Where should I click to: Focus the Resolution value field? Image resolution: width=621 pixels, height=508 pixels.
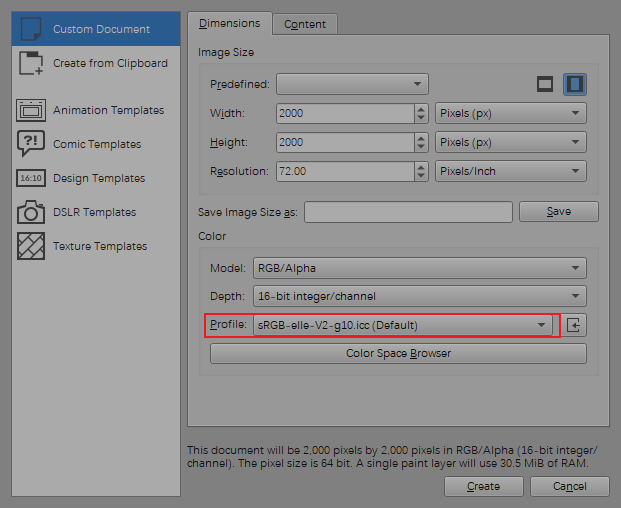pos(345,171)
